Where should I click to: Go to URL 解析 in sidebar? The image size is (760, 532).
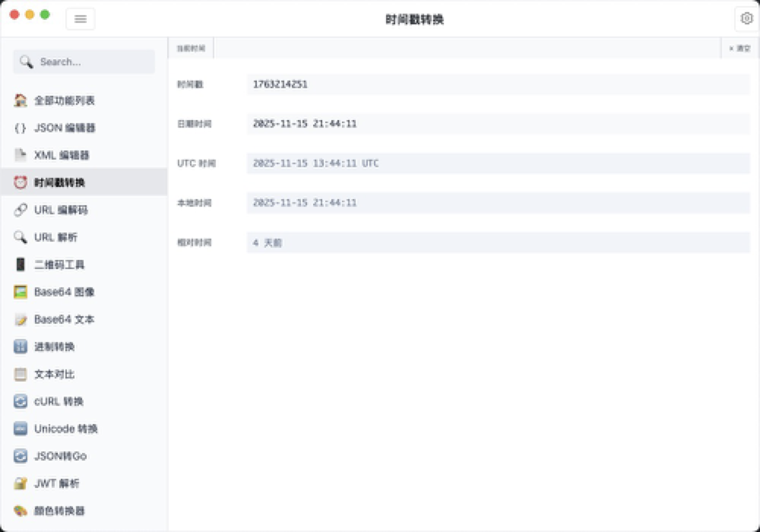pyautogui.click(x=55, y=237)
